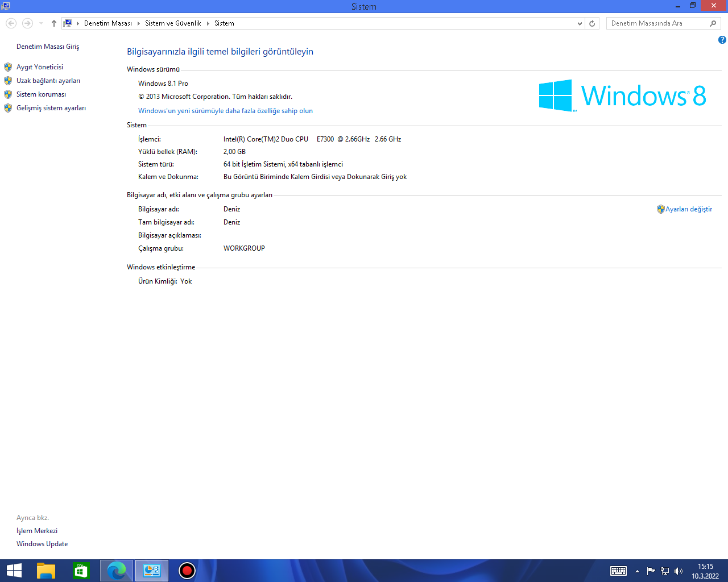Go up one level with the up arrow
This screenshot has height=582, width=728.
(54, 23)
